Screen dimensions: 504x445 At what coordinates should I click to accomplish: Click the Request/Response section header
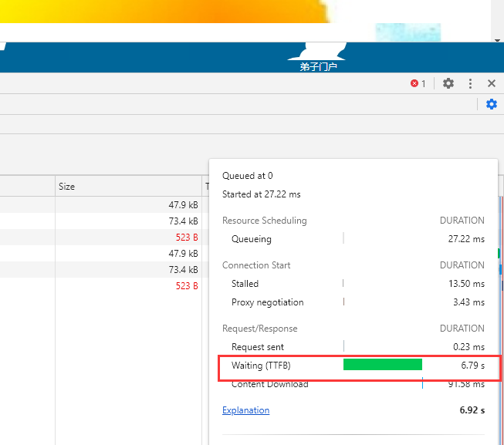pyautogui.click(x=259, y=329)
